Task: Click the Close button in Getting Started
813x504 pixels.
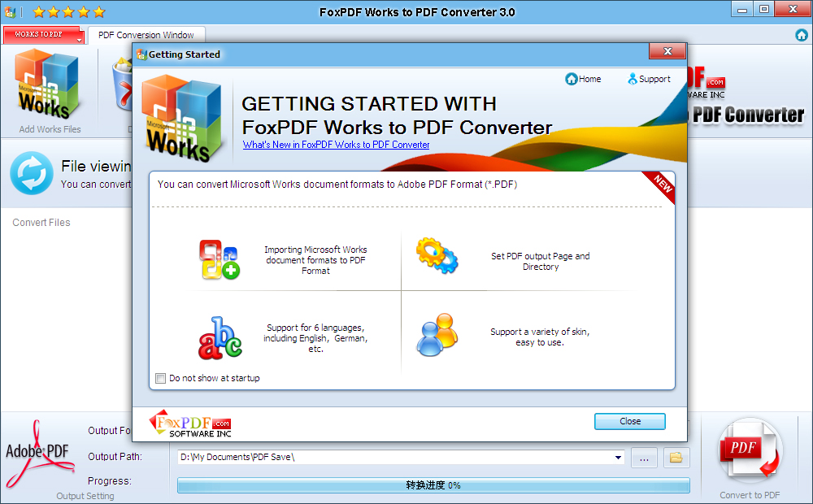Action: [629, 421]
